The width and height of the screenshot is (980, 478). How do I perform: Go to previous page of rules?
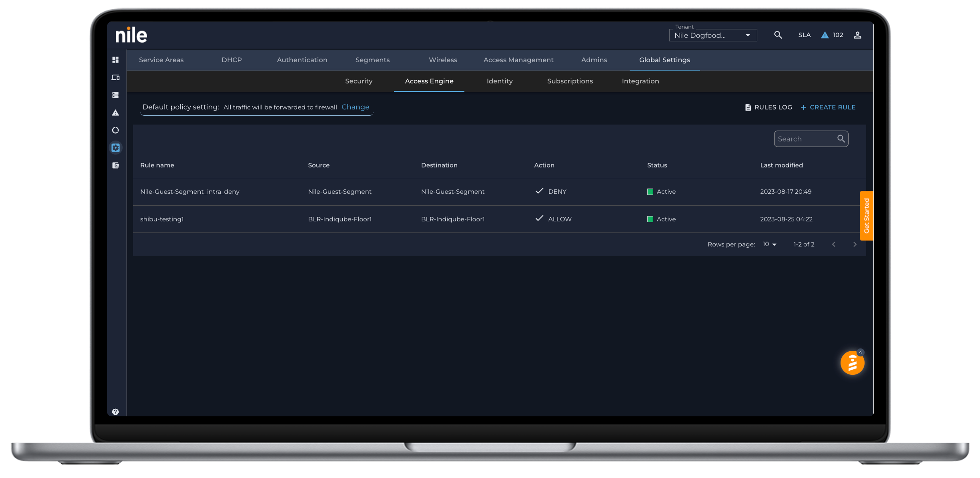point(833,244)
